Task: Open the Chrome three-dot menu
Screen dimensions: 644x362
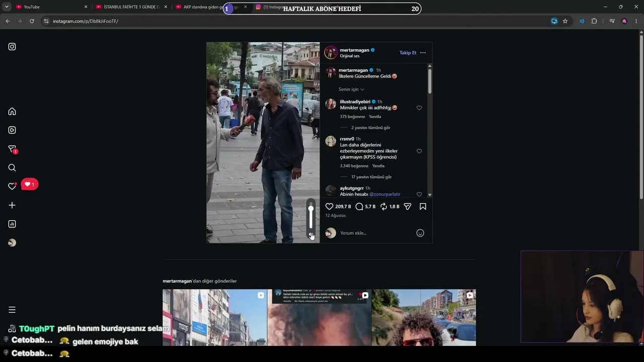Action: pyautogui.click(x=636, y=21)
